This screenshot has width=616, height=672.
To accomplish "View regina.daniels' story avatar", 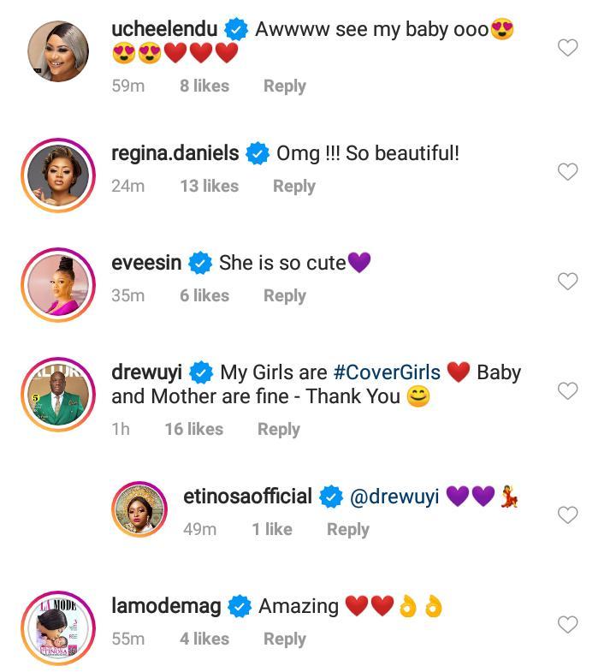I will (x=58, y=175).
